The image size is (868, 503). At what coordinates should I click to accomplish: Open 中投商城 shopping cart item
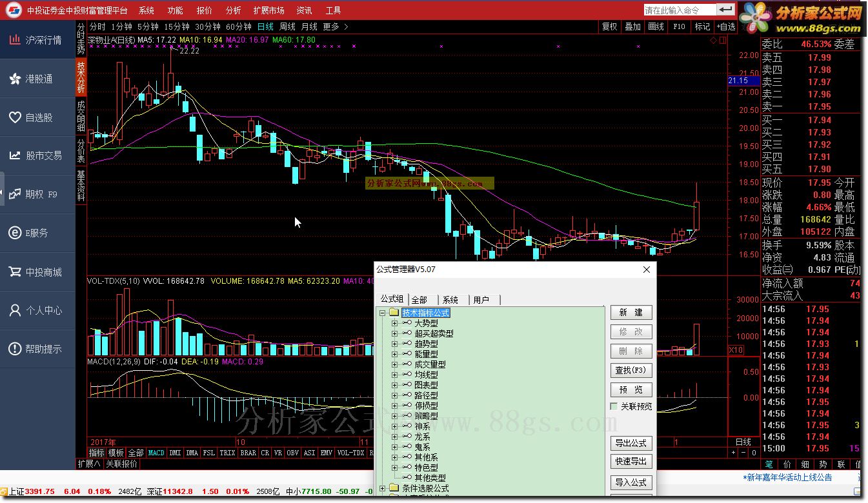point(38,271)
